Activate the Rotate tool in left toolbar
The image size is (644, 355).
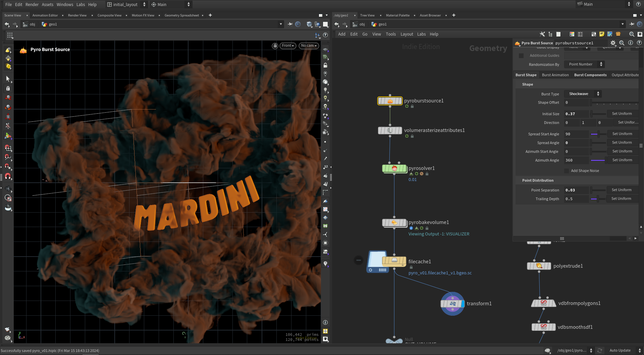point(8,107)
